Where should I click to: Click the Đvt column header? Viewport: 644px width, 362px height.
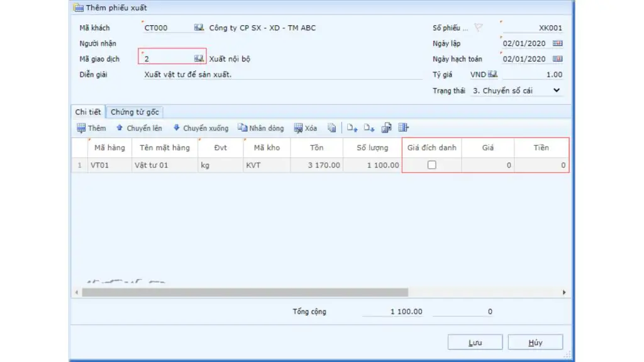click(x=221, y=148)
